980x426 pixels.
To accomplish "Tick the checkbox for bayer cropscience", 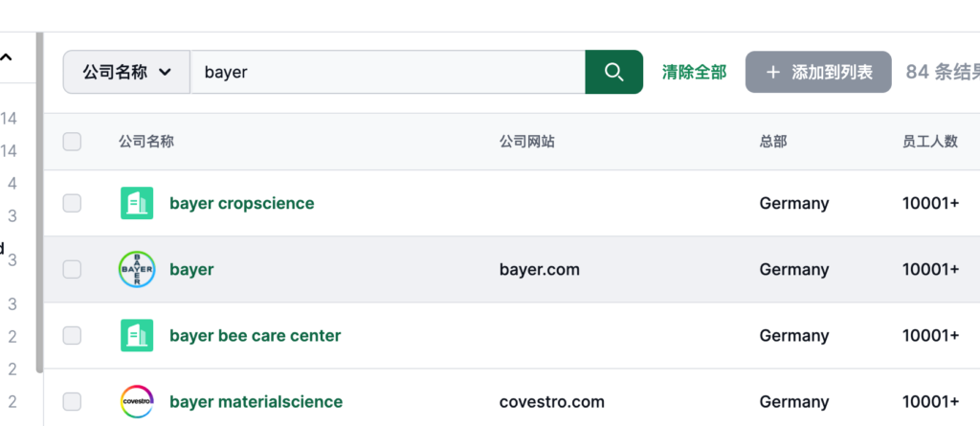I will tap(72, 203).
